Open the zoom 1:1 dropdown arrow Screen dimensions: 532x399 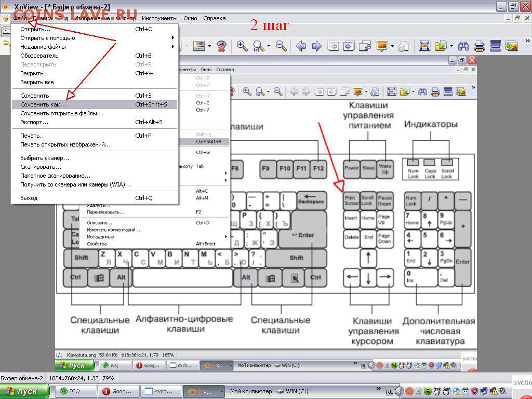[269, 46]
